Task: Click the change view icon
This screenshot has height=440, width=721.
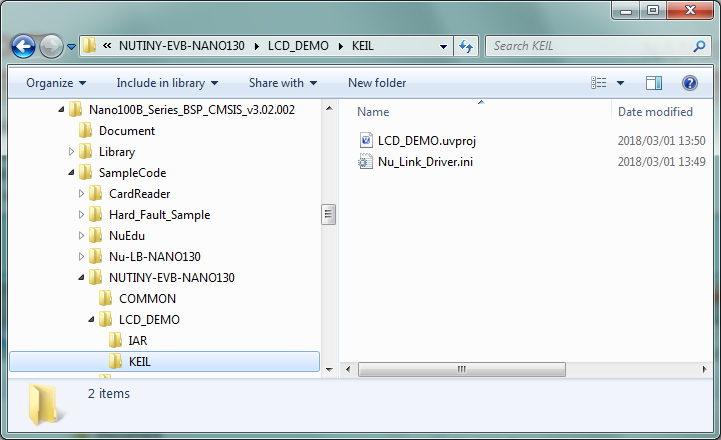Action: [x=599, y=83]
